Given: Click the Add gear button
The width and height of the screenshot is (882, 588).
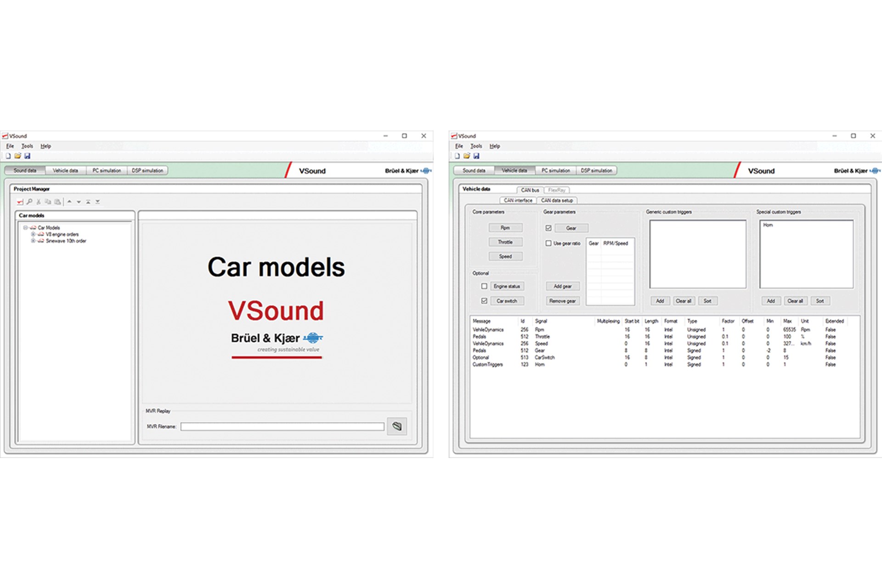Looking at the screenshot, I should tap(563, 286).
